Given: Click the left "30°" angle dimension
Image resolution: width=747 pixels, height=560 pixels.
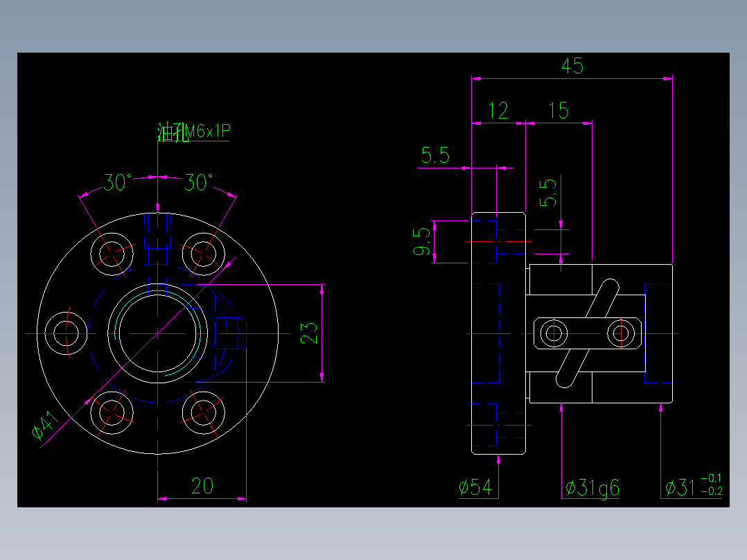Looking at the screenshot, I should (115, 182).
